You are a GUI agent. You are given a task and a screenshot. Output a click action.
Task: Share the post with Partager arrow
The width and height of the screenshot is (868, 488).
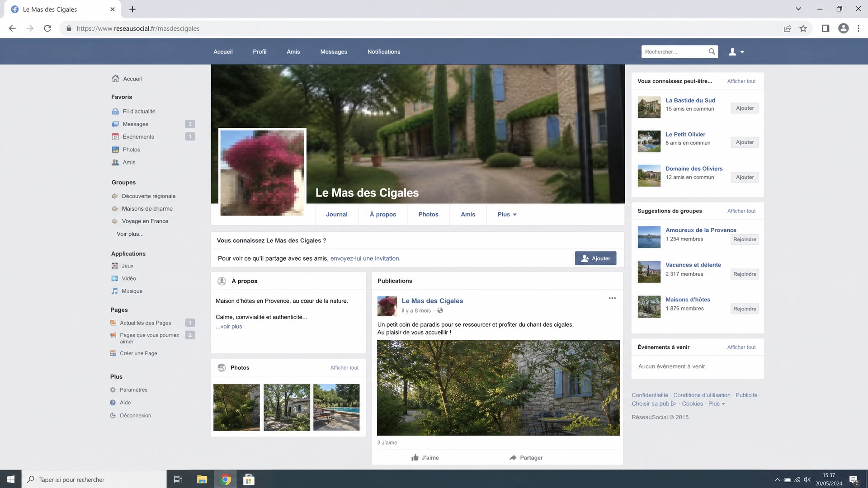pos(513,457)
